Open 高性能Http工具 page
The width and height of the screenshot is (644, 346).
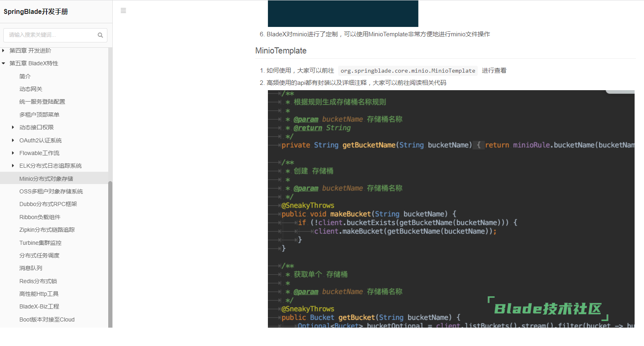click(39, 294)
